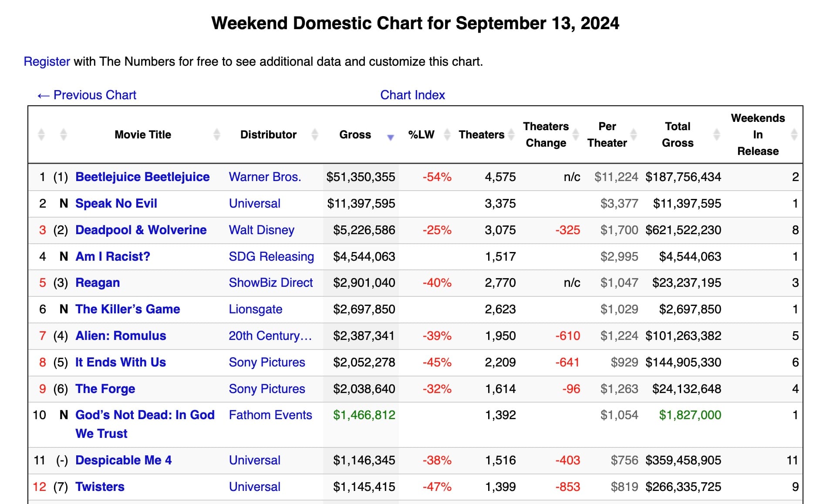Viewport: 830px width, 504px height.
Task: Open God's Not Dead: In God We Trust
Action: [x=145, y=424]
